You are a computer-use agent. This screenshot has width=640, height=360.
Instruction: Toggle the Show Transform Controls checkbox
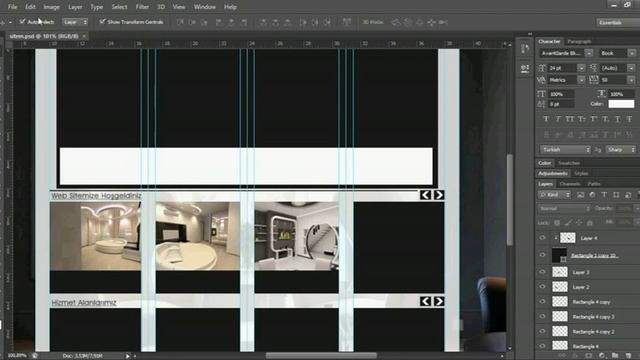click(x=102, y=22)
